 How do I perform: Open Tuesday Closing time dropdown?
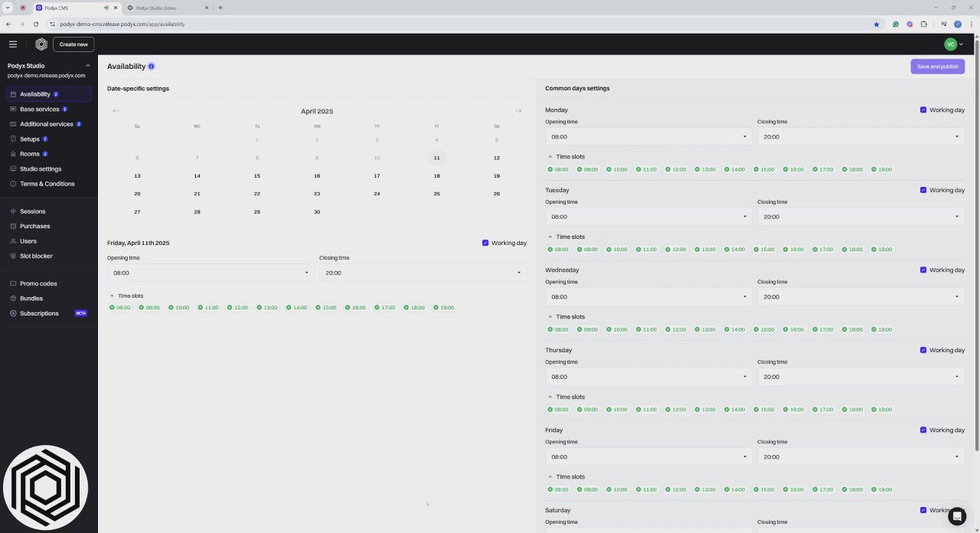[x=861, y=217]
